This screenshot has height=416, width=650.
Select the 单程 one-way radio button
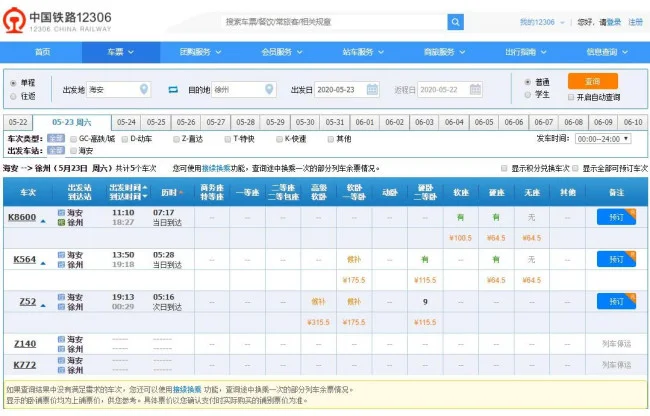[13, 83]
